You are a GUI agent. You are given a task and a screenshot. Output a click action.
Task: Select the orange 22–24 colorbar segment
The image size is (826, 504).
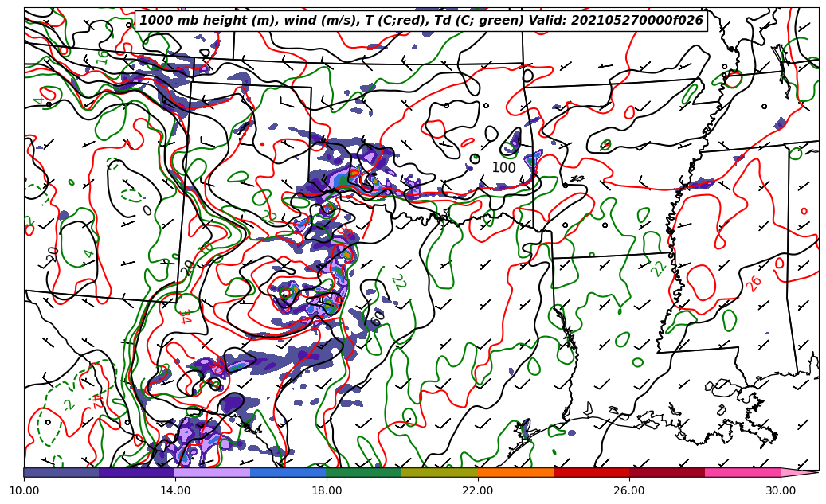pos(515,472)
